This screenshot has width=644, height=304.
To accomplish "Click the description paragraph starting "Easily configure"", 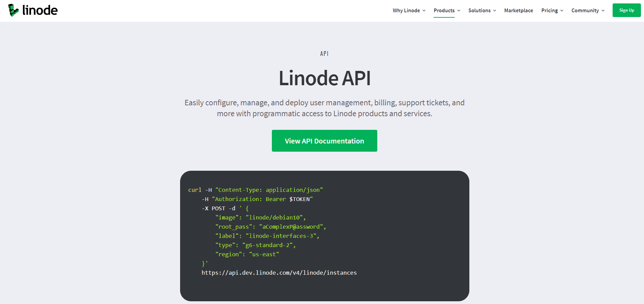I will [x=324, y=108].
